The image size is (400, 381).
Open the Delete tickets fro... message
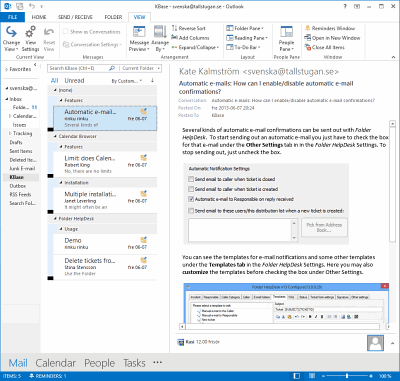(105, 267)
